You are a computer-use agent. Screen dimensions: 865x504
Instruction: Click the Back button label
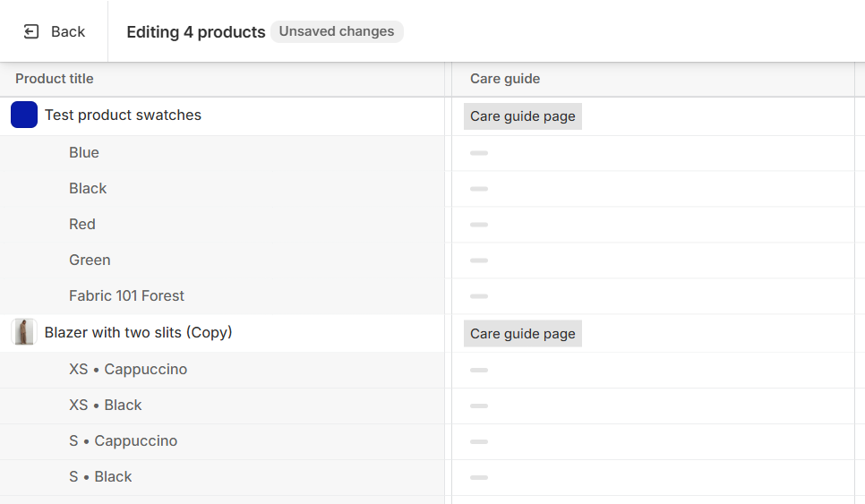point(68,31)
